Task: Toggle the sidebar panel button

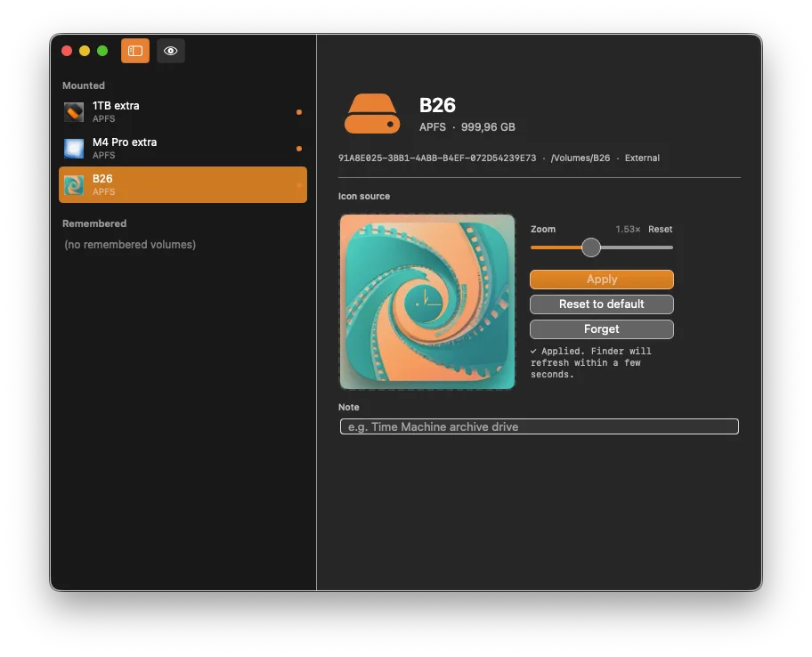Action: [135, 51]
